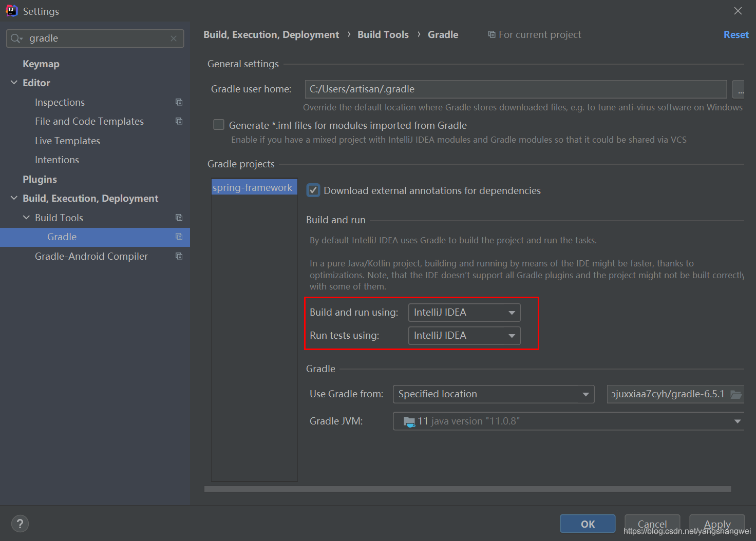This screenshot has width=756, height=541.
Task: Click the General settings heading
Action: tap(243, 64)
